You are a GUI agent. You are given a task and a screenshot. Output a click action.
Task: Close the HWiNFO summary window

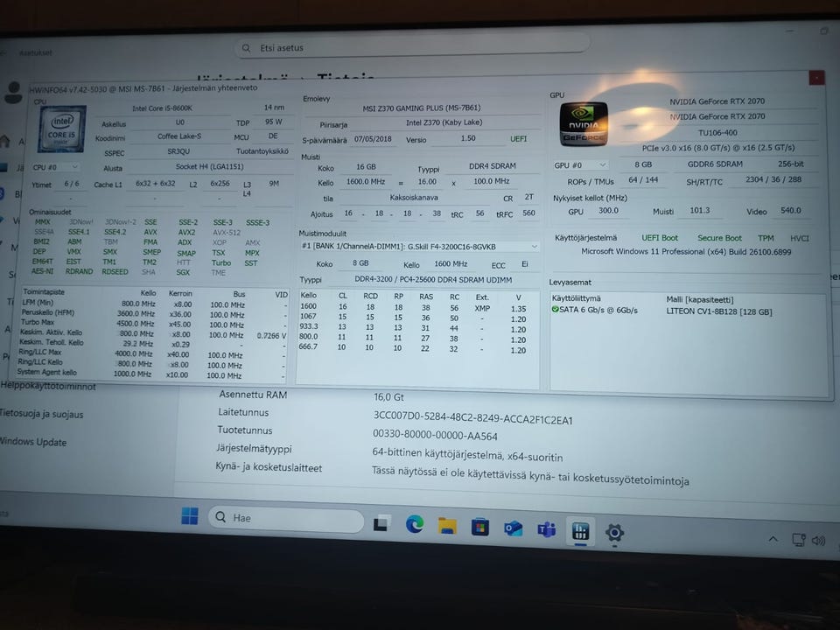(816, 78)
